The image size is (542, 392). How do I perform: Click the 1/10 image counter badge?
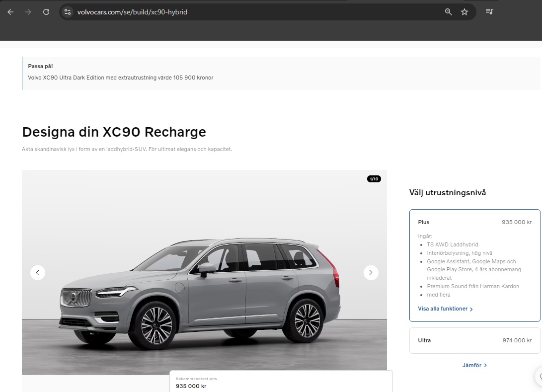(x=374, y=179)
